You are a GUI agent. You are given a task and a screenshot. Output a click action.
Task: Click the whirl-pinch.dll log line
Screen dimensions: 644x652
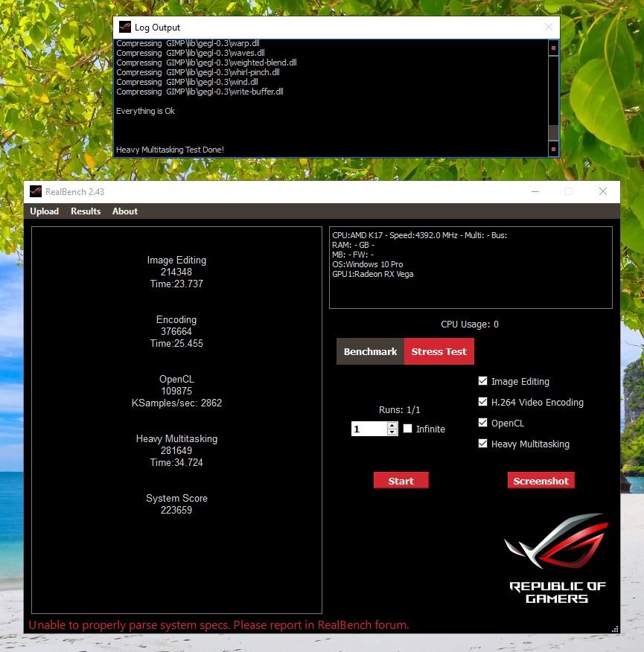click(197, 72)
